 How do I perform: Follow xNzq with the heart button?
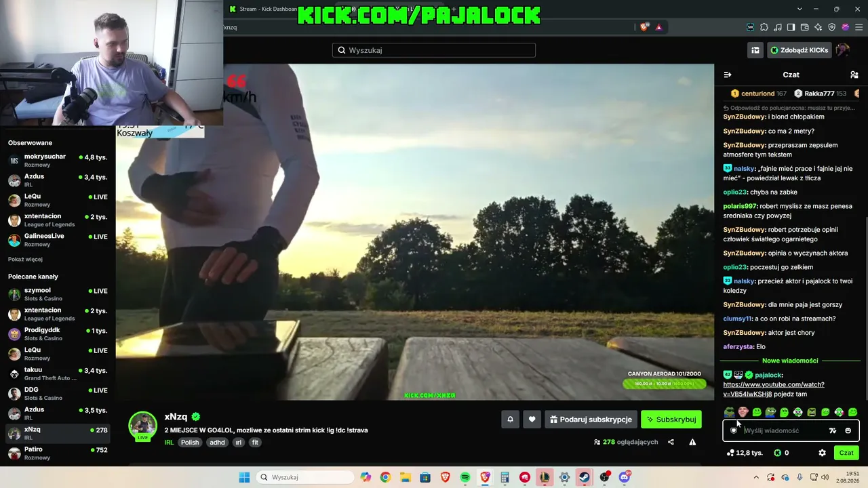click(532, 420)
